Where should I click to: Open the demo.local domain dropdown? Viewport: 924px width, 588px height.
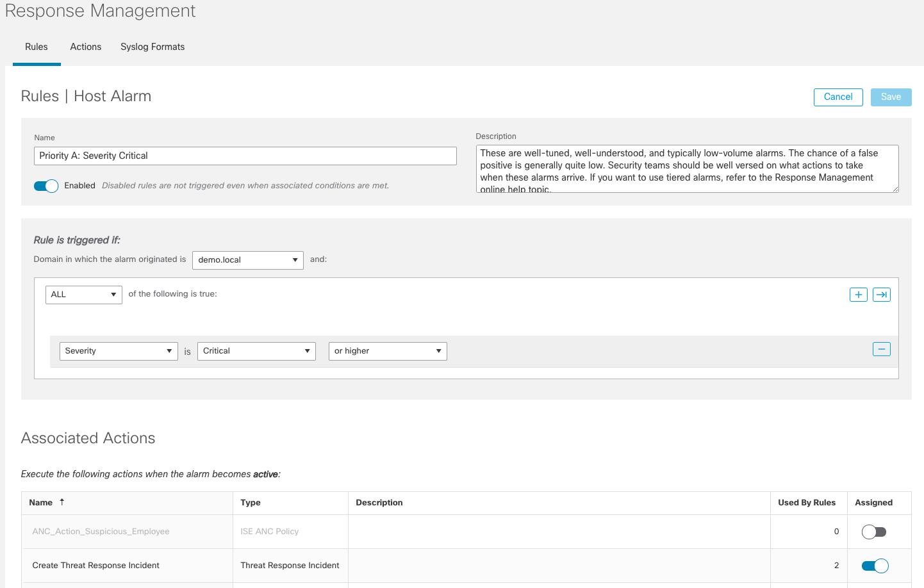[x=247, y=260]
